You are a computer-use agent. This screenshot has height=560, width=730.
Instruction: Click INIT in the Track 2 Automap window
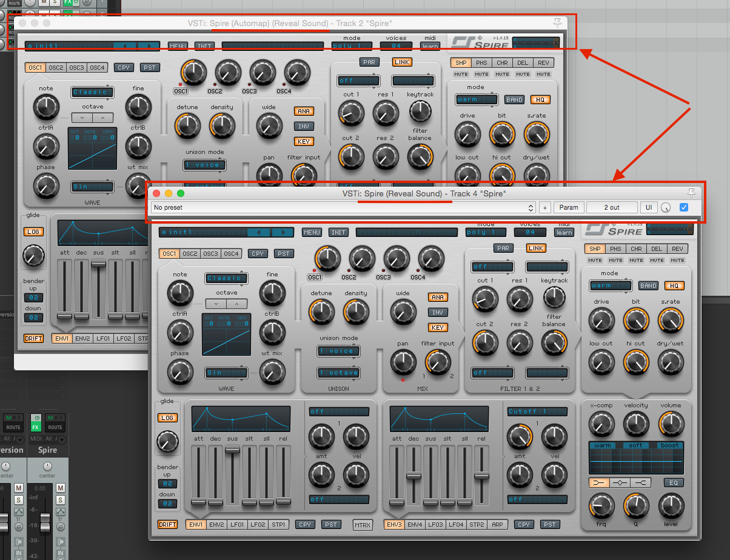[205, 45]
